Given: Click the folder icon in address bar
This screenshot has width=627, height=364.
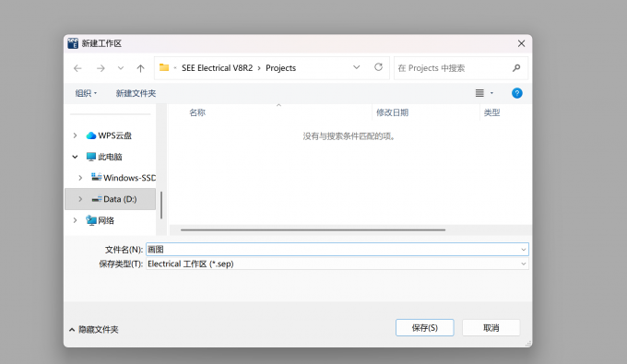Looking at the screenshot, I should coord(164,67).
